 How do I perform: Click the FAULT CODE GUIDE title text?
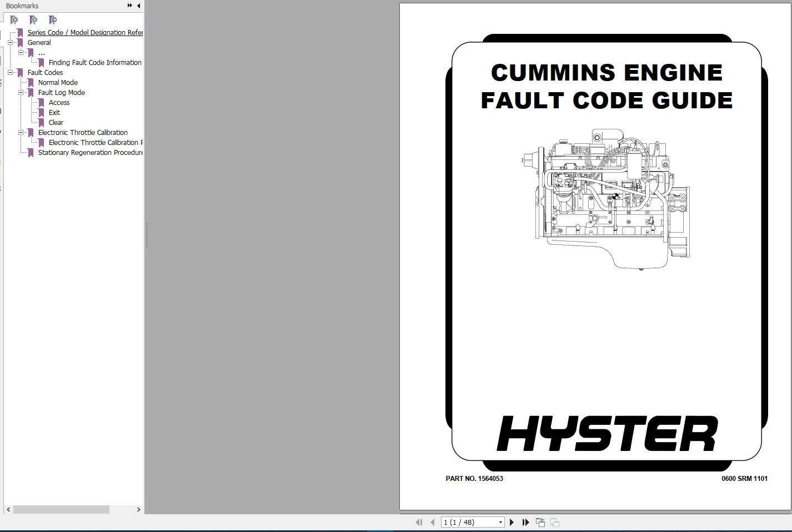click(x=606, y=101)
